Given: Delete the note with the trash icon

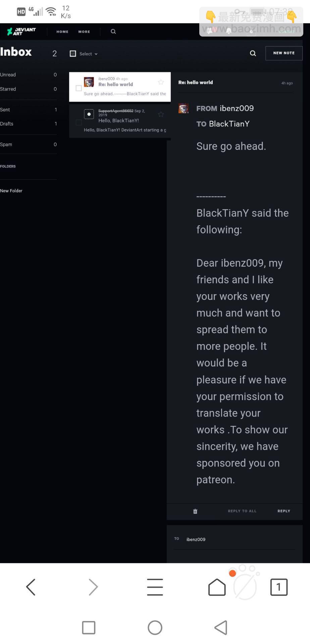Looking at the screenshot, I should click(x=195, y=511).
